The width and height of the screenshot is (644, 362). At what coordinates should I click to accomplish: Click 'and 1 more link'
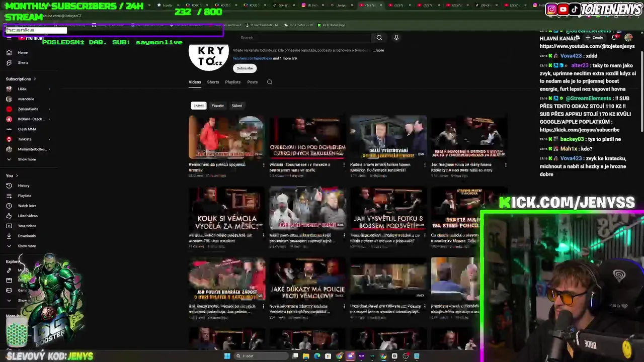285,58
